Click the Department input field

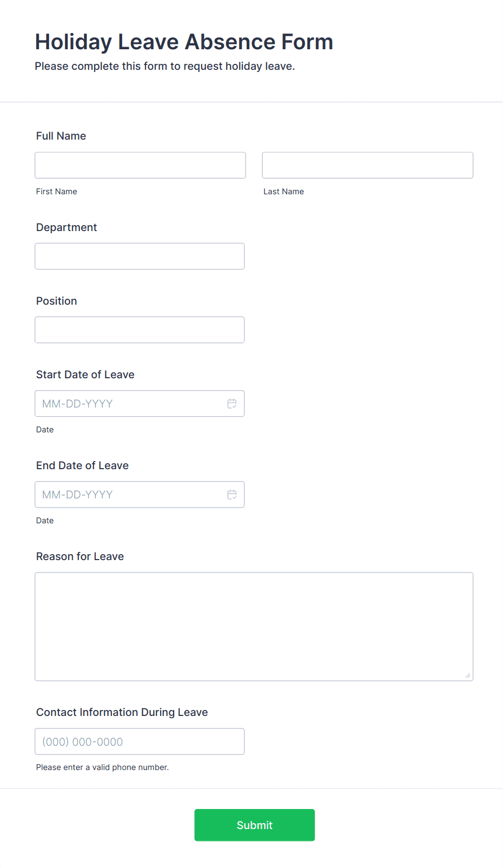point(139,256)
